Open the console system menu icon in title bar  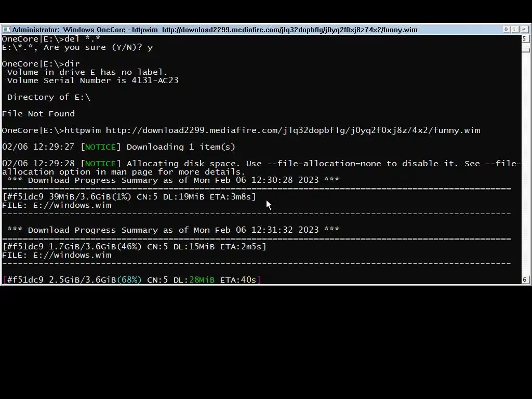(x=6, y=30)
